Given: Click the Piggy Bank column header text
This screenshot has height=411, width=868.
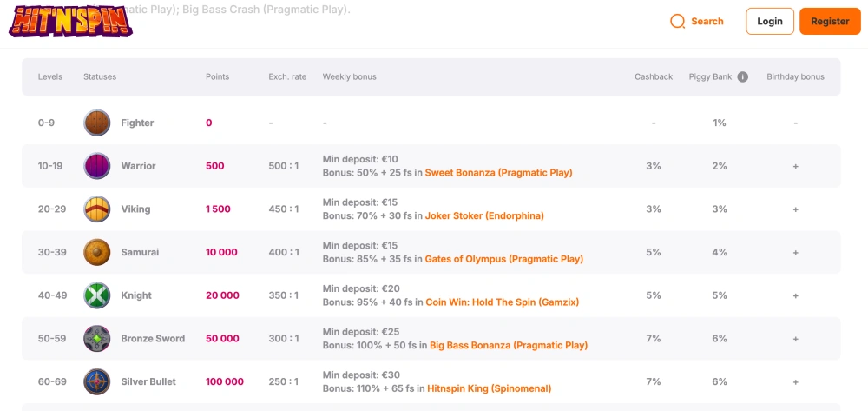Looking at the screenshot, I should [x=711, y=77].
